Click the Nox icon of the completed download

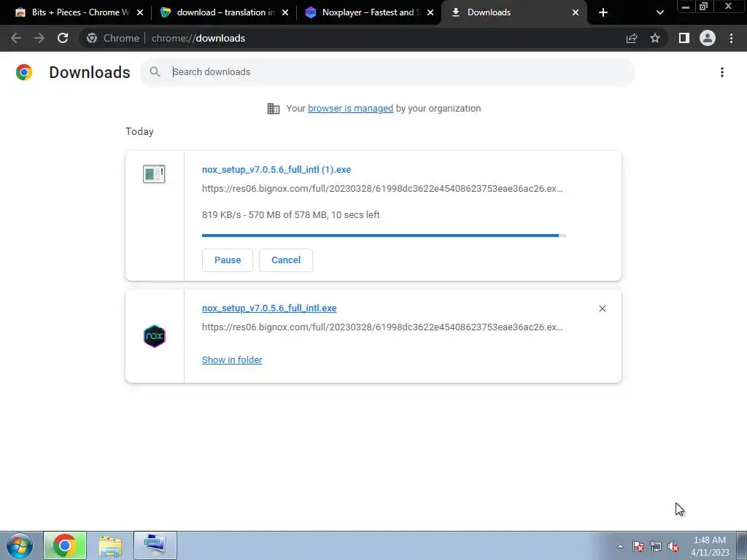coord(155,336)
